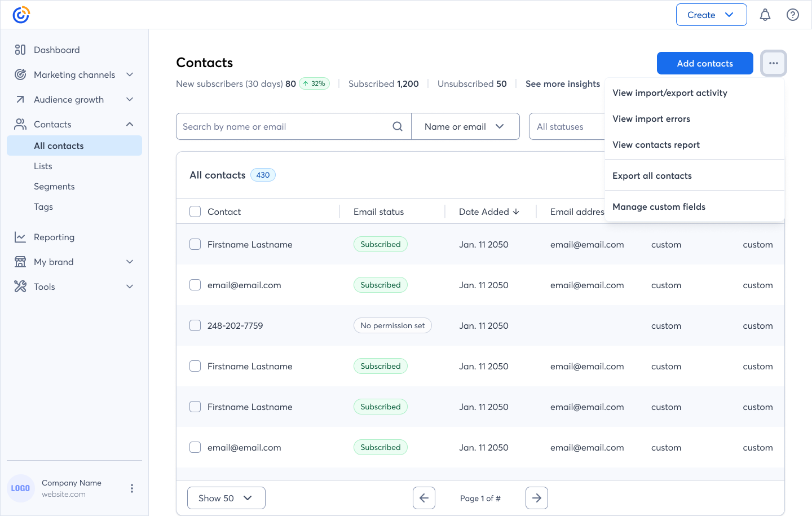This screenshot has height=516, width=812.
Task: Select Manage custom fields option
Action: pyautogui.click(x=659, y=206)
